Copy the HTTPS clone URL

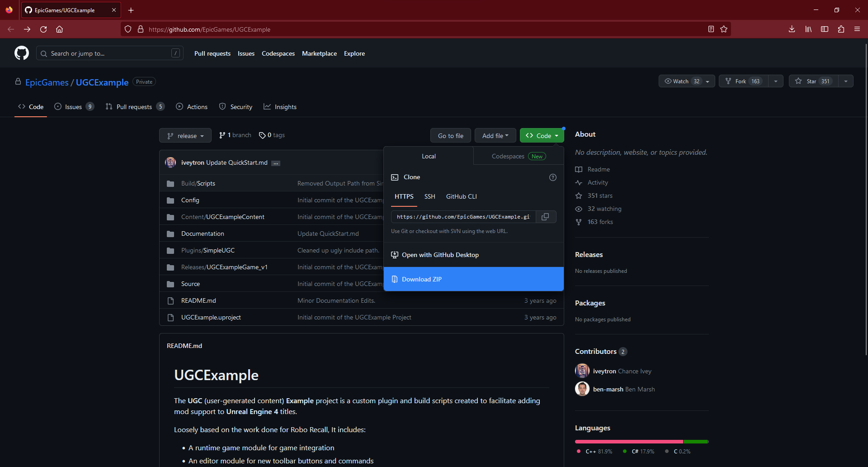[x=546, y=217]
